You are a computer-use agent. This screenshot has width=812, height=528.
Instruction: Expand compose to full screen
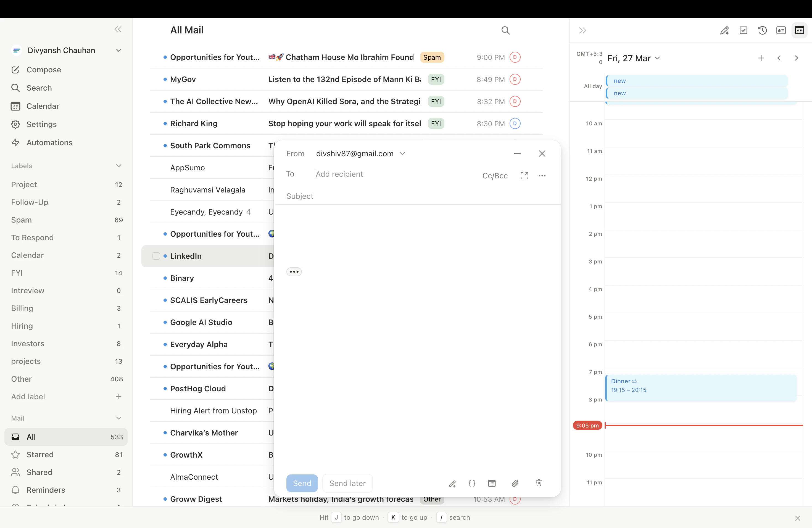[x=524, y=176]
